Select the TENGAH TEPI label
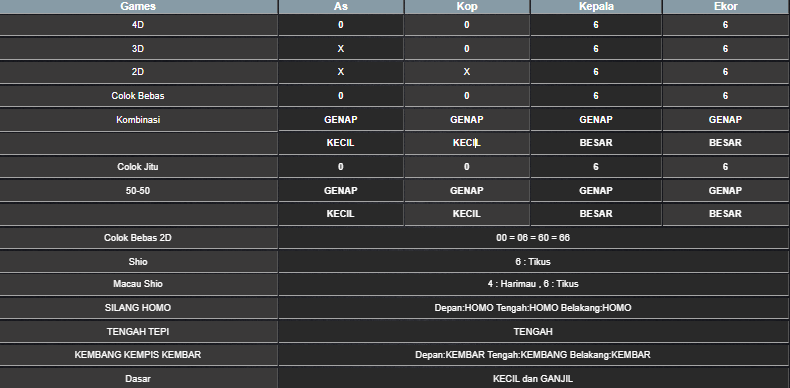The height and width of the screenshot is (388, 790). point(138,332)
